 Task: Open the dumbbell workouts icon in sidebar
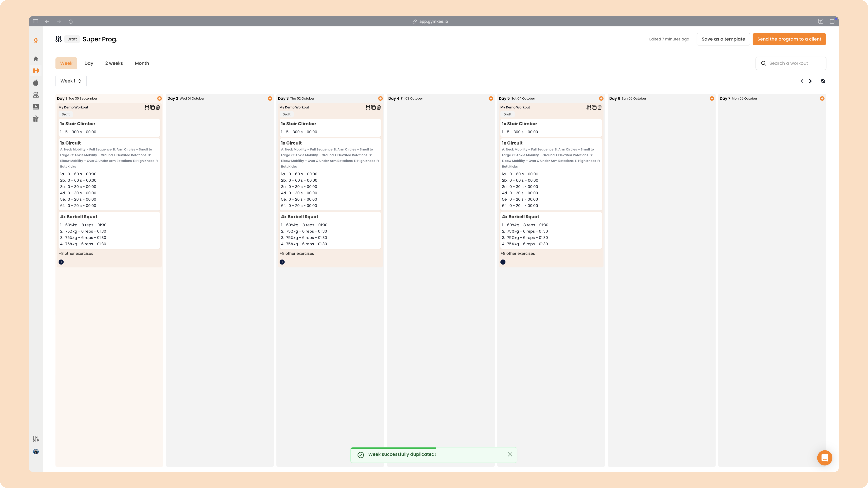pyautogui.click(x=36, y=70)
